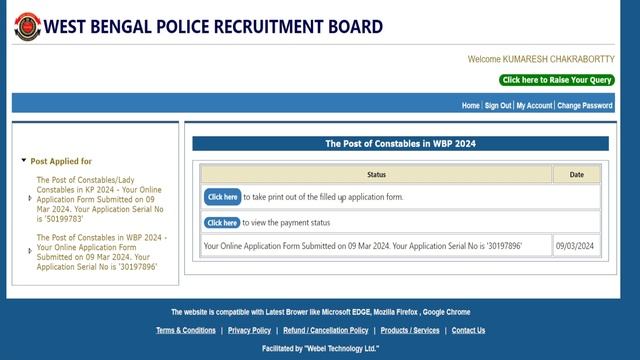Click the browser compatibility notice in footer
Viewport: 640px width, 360px height.
(x=320, y=312)
